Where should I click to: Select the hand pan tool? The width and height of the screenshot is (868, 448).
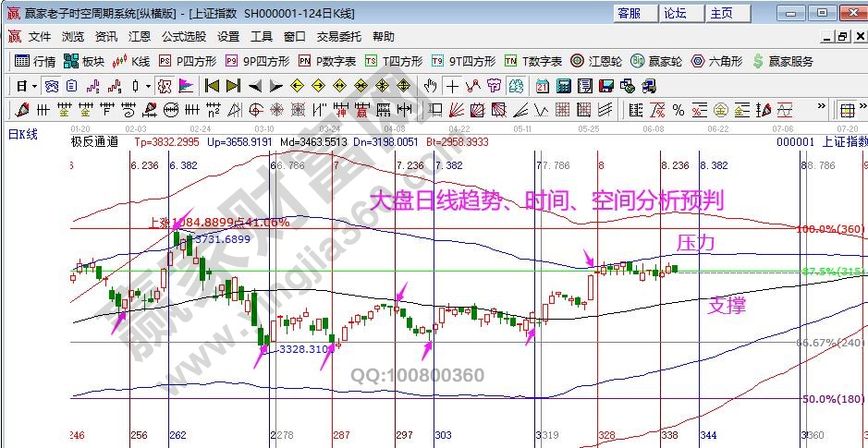pyautogui.click(x=430, y=86)
